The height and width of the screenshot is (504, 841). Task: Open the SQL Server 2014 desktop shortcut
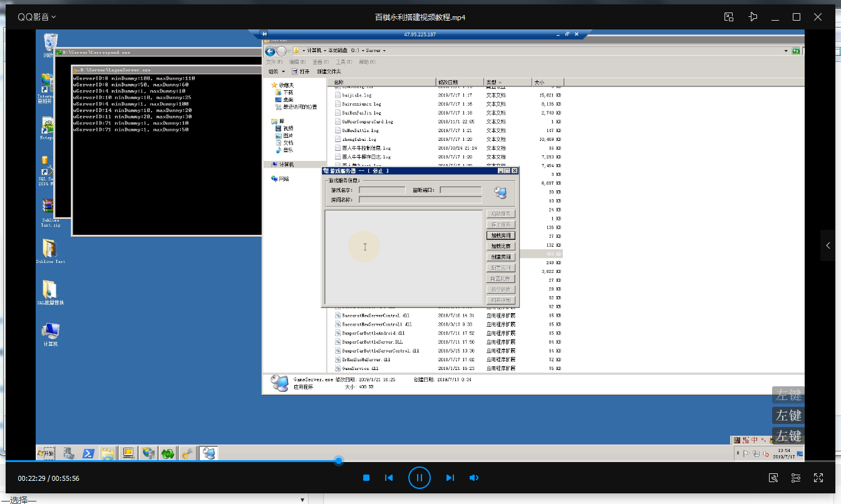pos(48,170)
